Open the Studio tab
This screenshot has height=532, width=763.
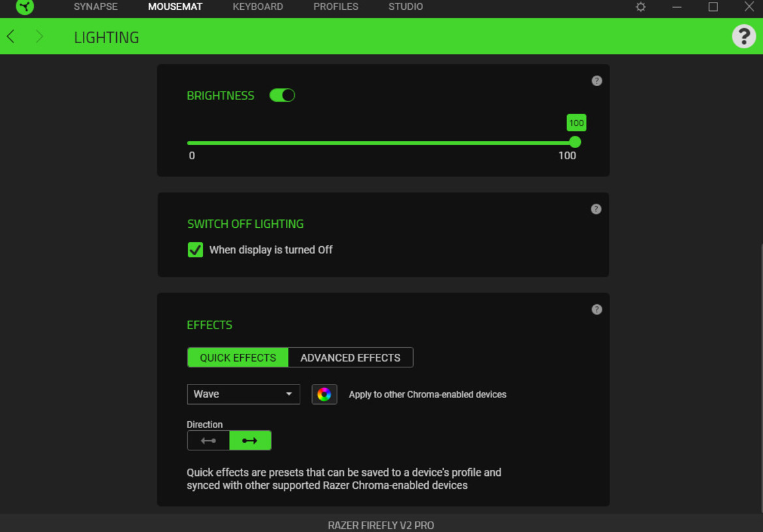coord(406,7)
